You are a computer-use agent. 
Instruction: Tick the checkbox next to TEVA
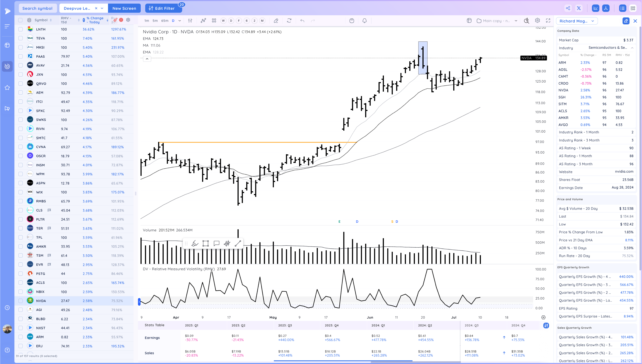pos(21,38)
